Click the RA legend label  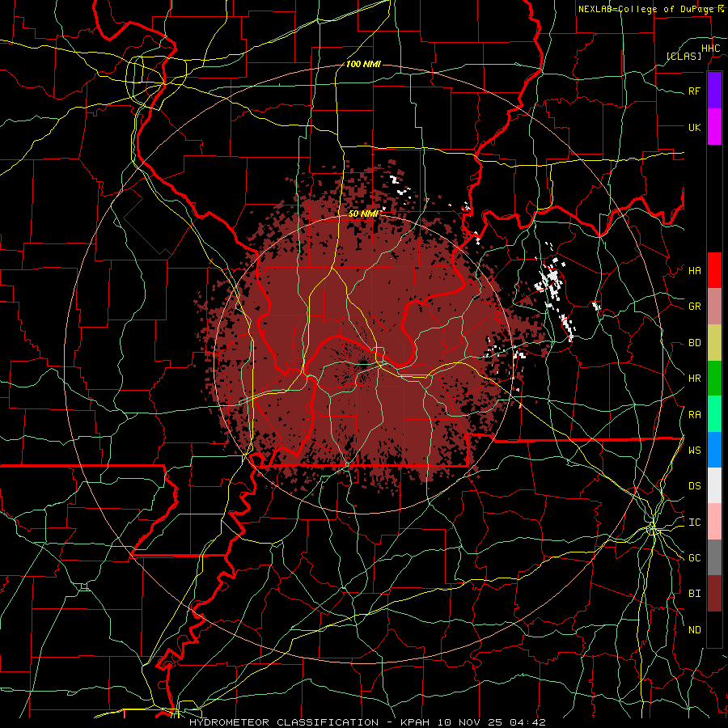(x=694, y=415)
